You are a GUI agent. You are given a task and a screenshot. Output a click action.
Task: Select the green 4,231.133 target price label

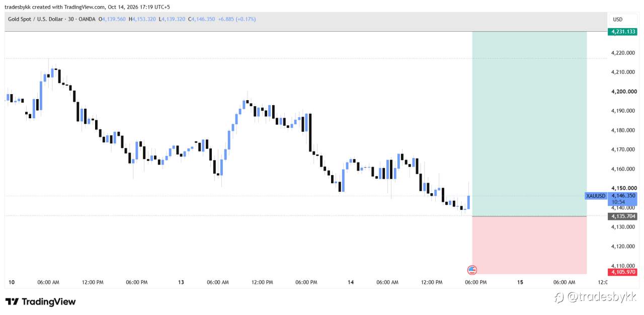pyautogui.click(x=622, y=32)
